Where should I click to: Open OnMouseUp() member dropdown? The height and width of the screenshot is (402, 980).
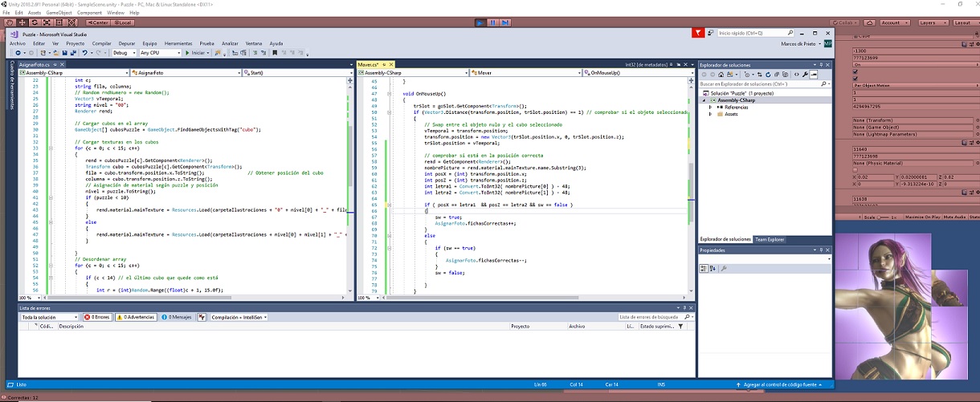(639, 73)
